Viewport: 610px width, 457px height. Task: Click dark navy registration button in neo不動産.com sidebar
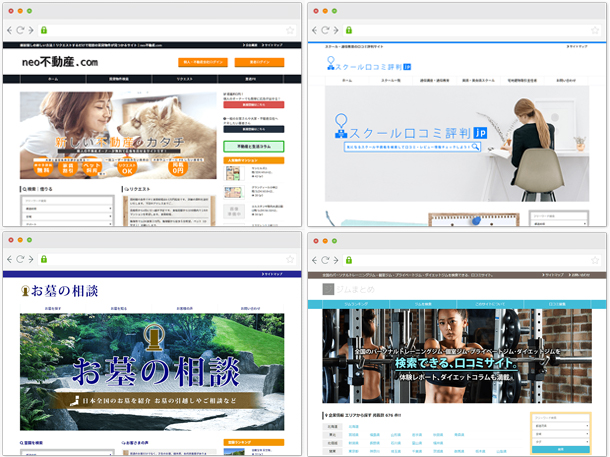click(254, 129)
